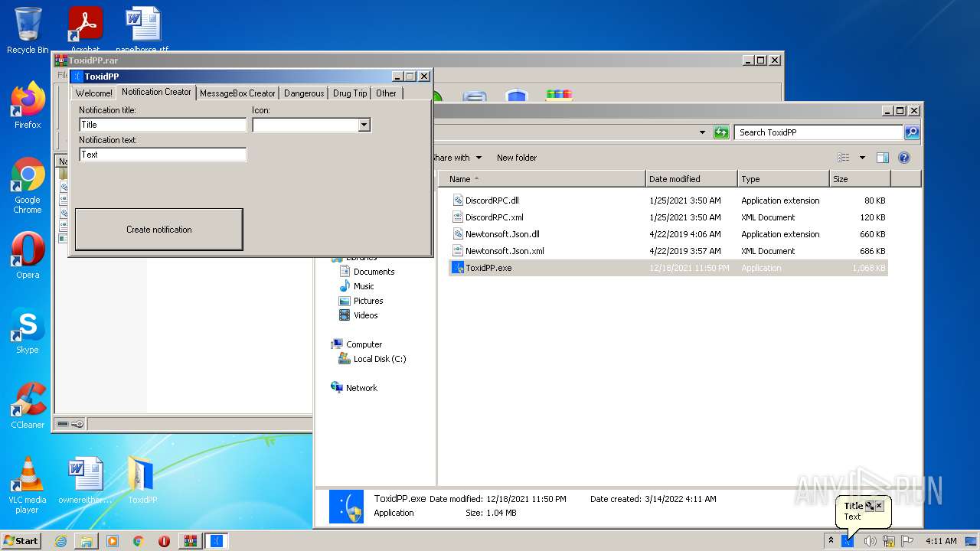Open Videos library in the navigation pane
Image resolution: width=980 pixels, height=551 pixels.
click(365, 315)
